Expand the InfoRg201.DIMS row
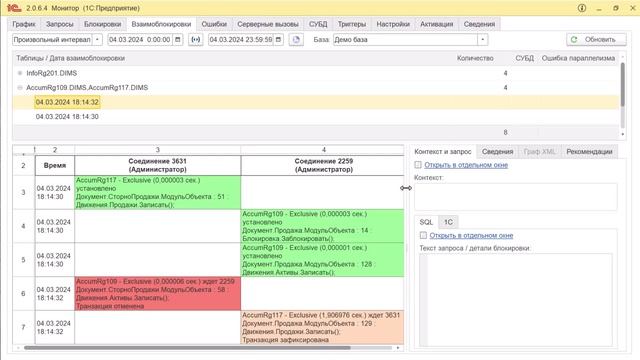 (20, 73)
